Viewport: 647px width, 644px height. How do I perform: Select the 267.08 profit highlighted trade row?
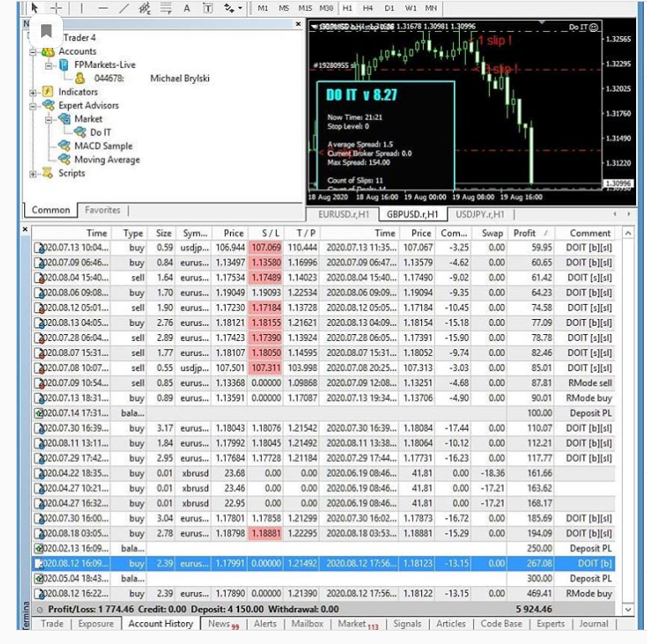[324, 564]
